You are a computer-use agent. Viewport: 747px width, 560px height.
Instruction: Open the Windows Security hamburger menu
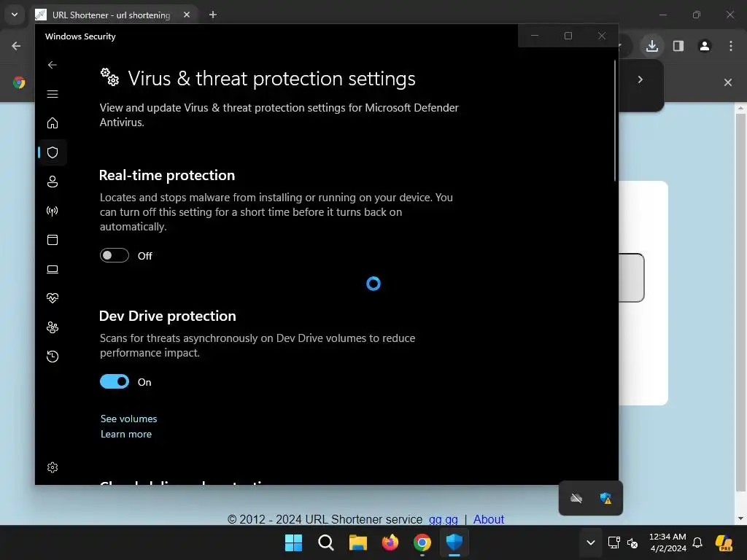pos(53,94)
